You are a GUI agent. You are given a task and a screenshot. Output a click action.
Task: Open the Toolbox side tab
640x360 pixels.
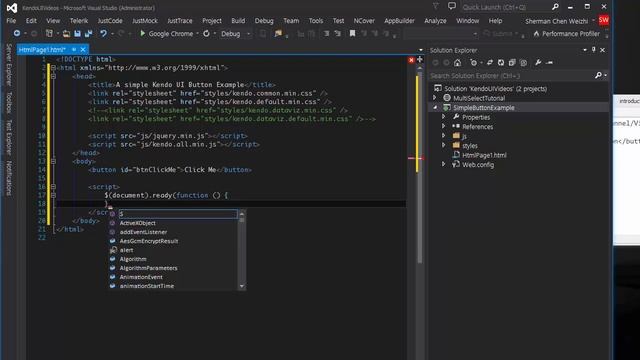pyautogui.click(x=9, y=102)
